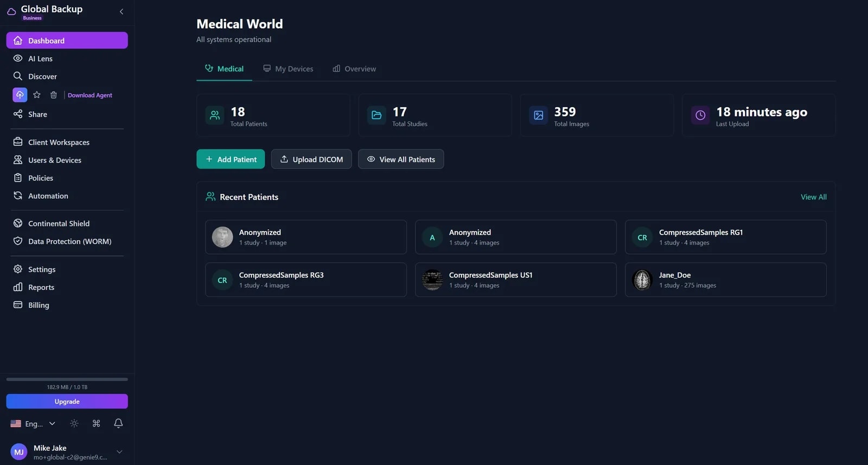Click the A avatar icon

432,237
